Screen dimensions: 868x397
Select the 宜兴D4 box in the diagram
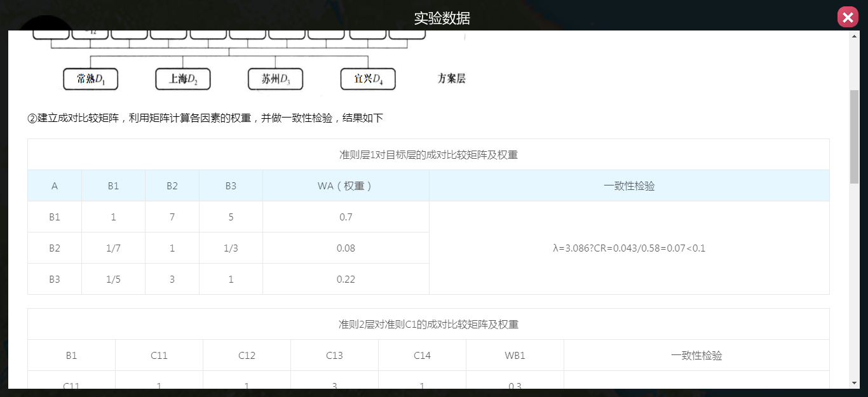pos(368,79)
